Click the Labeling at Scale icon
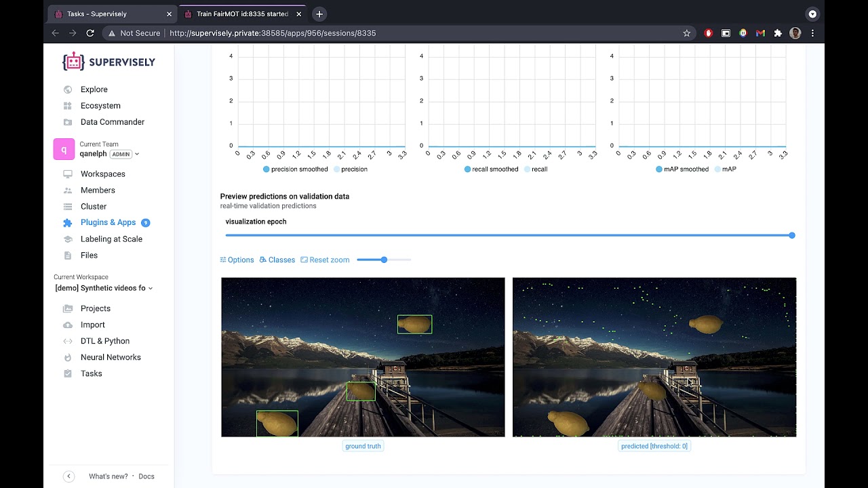The height and width of the screenshot is (488, 868). tap(68, 239)
